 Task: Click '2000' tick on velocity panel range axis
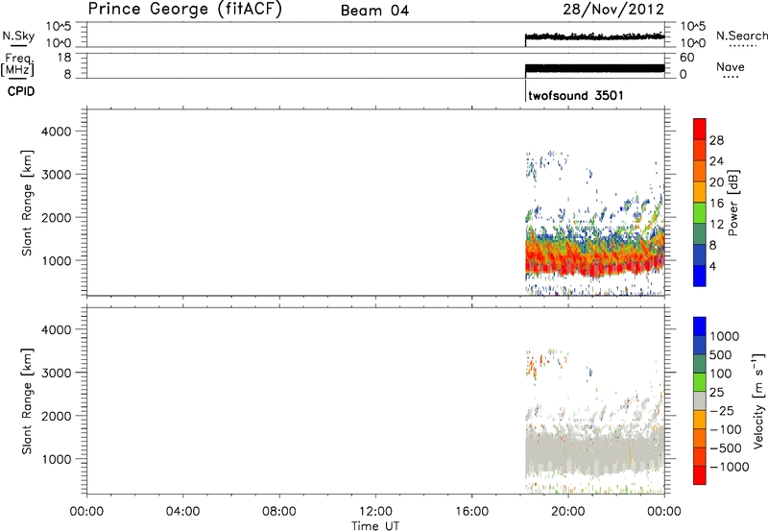[57, 416]
